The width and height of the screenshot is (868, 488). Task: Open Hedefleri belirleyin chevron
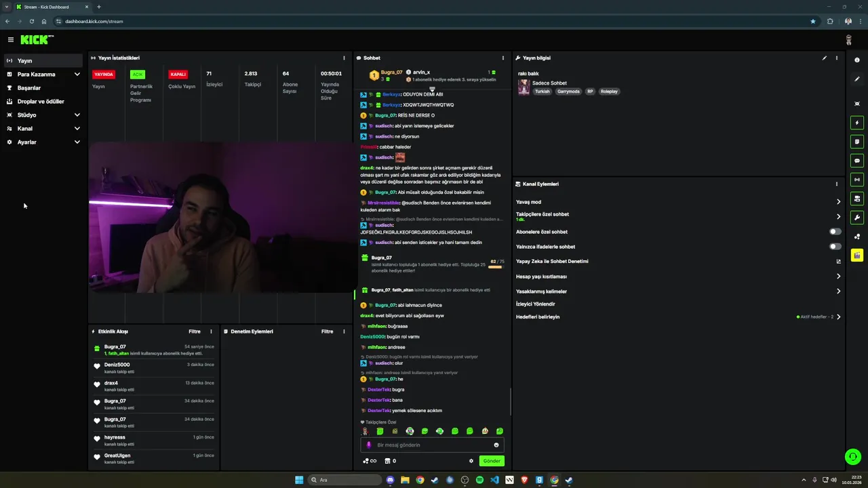coord(838,317)
